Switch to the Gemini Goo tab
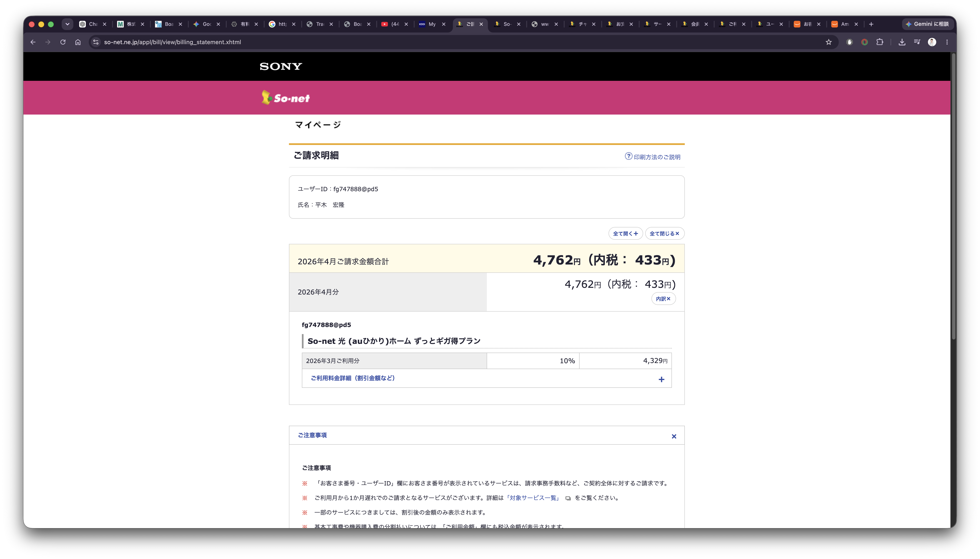This screenshot has height=559, width=980. click(202, 24)
